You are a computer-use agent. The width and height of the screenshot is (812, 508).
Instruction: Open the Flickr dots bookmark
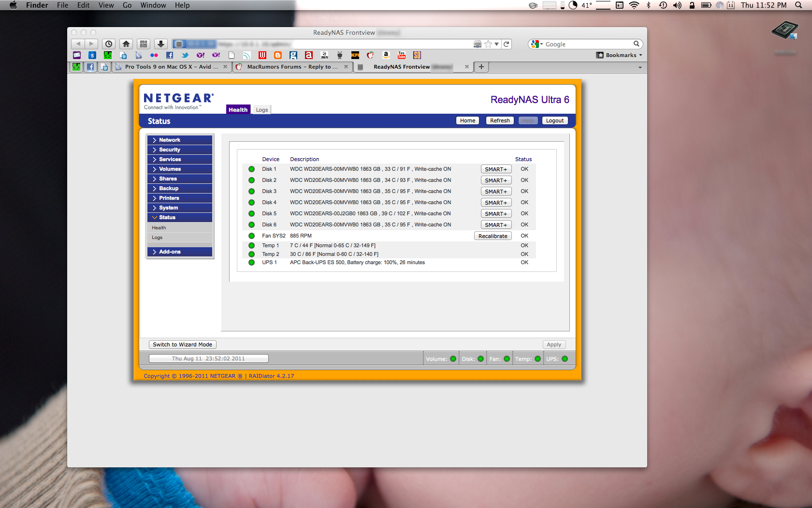point(154,55)
